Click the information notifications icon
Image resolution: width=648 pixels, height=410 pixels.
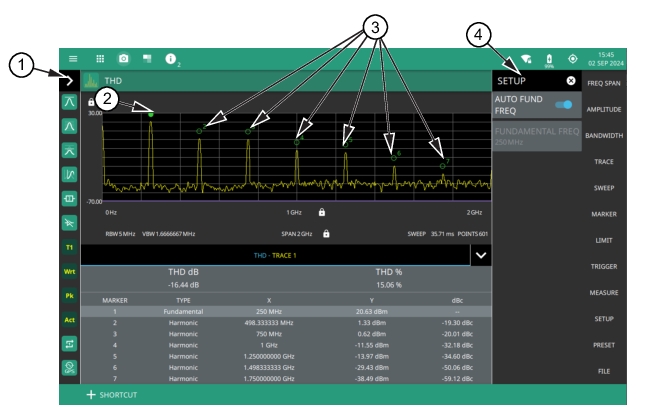[171, 59]
